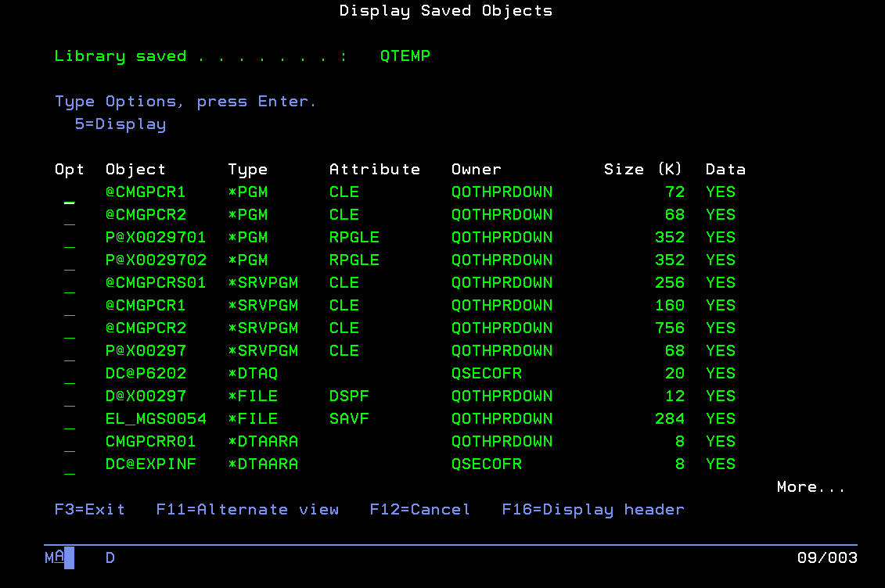Click object name DC@P6202
Viewport: 885px width, 588px height.
(x=146, y=373)
